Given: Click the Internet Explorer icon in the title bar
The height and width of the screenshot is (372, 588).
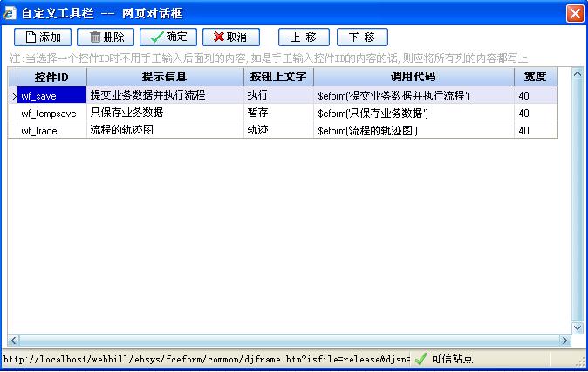Looking at the screenshot, I should [x=10, y=13].
